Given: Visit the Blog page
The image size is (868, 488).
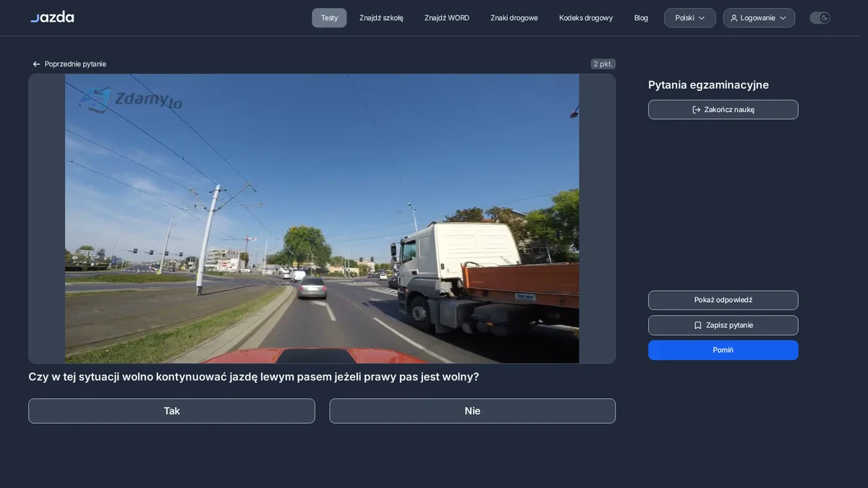Looking at the screenshot, I should [x=641, y=18].
